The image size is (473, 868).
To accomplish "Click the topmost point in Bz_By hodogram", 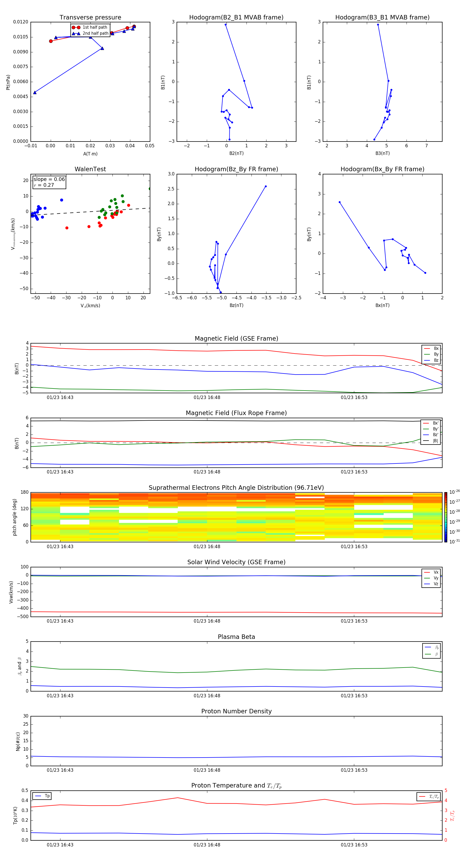I will pos(266,186).
